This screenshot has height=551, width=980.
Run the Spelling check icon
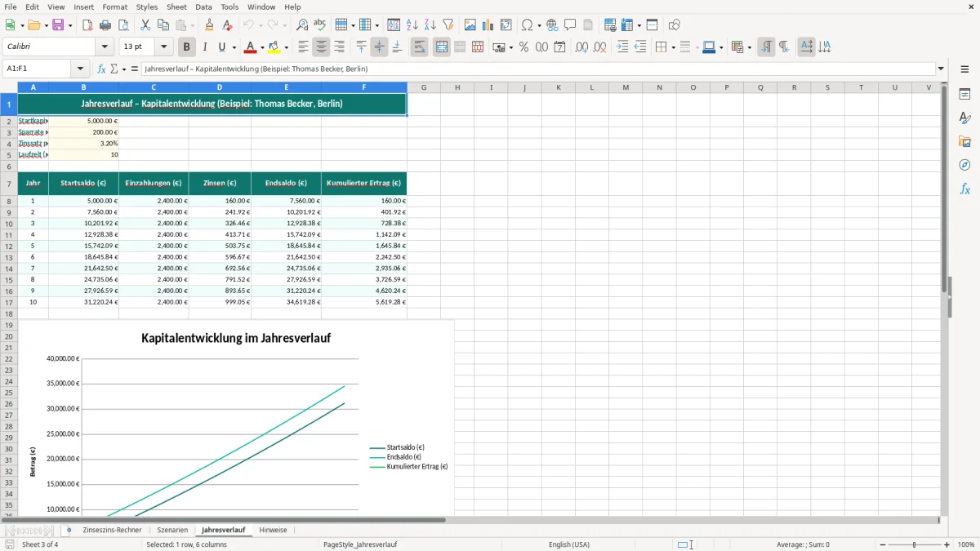pos(320,25)
